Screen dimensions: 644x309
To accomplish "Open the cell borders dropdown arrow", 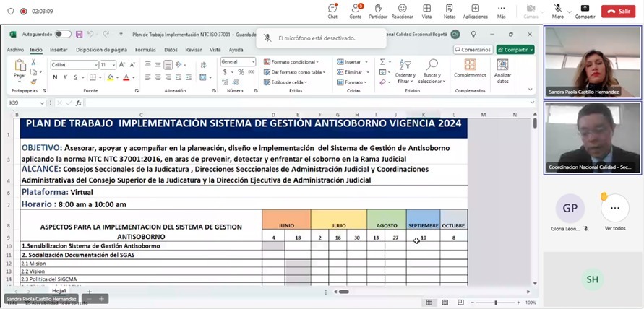I will click(100, 77).
